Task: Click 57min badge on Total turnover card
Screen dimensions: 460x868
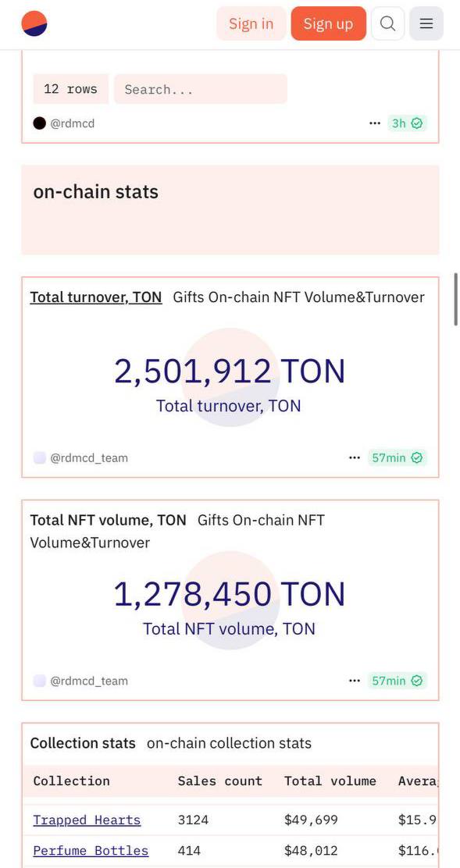Action: point(398,457)
